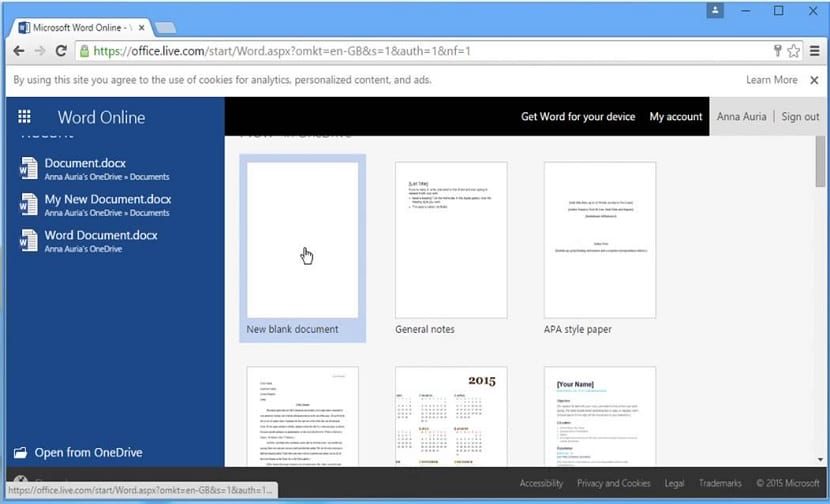
Task: Click the Chrome user profile icon
Action: tap(715, 11)
